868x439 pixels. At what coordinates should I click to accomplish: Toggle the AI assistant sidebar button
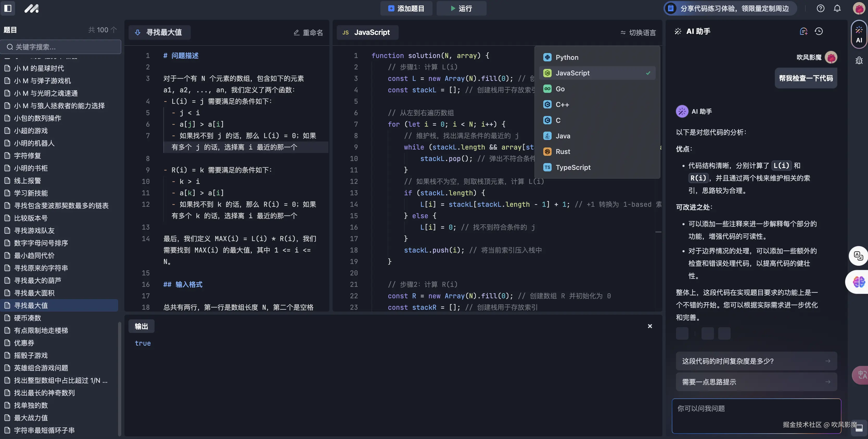[x=859, y=35]
